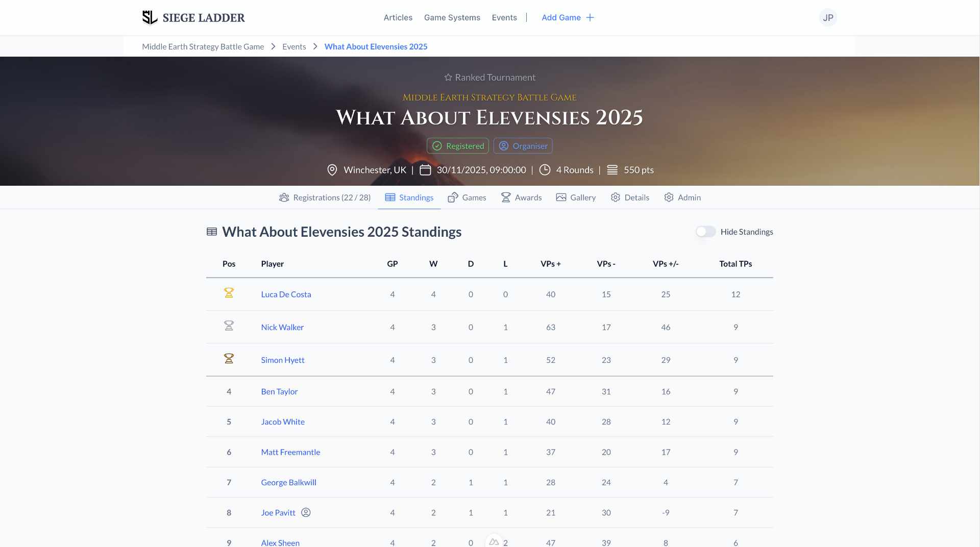Click the organiser icon beside Joe Pavitt
Screen dimensions: 980x547
(x=306, y=512)
